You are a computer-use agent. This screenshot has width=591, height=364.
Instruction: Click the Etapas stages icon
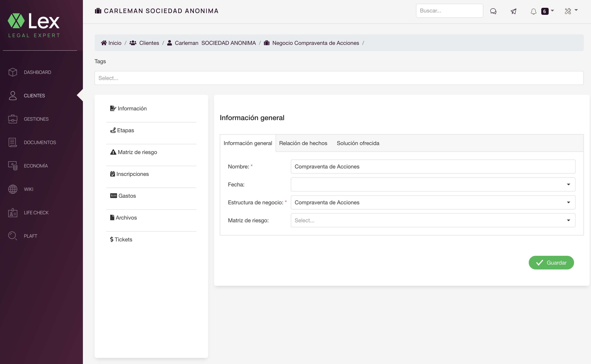tap(113, 130)
